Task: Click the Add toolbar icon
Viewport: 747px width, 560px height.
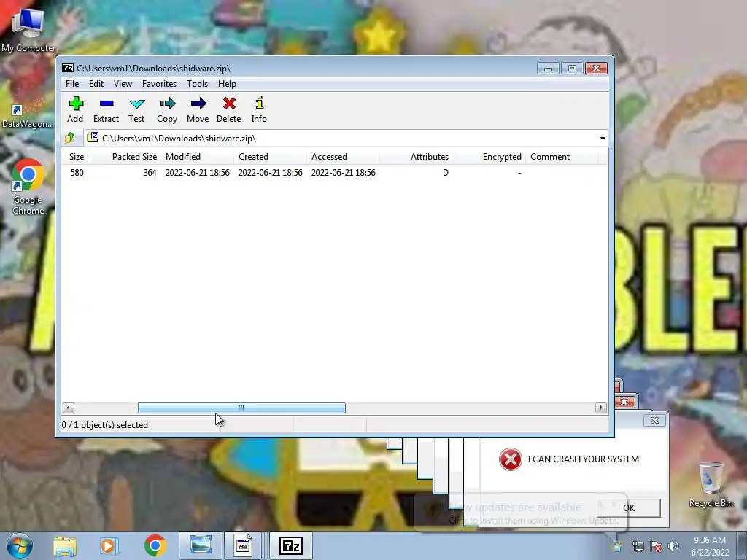Action: [x=75, y=109]
